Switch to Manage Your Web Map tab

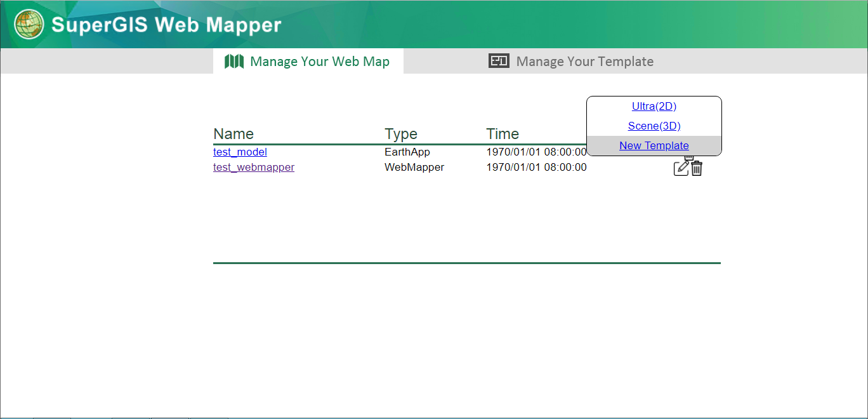(x=308, y=62)
